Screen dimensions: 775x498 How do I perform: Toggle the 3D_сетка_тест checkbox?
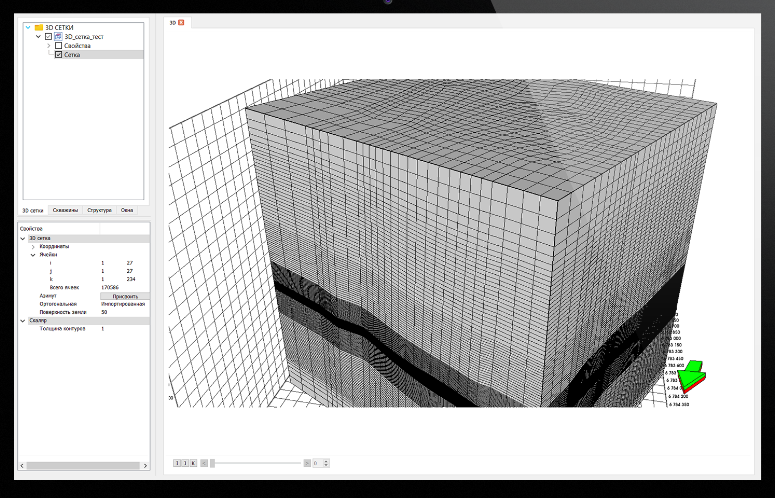(48, 36)
